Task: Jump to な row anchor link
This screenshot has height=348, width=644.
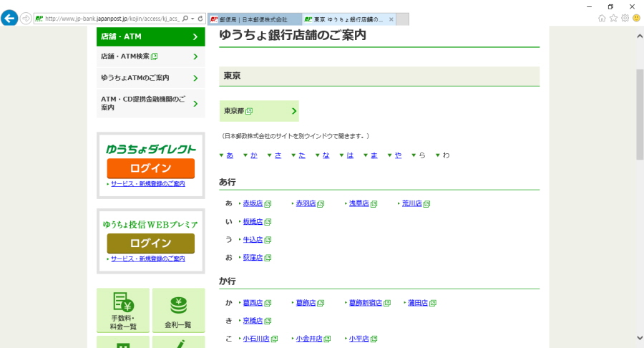Action: pos(326,155)
